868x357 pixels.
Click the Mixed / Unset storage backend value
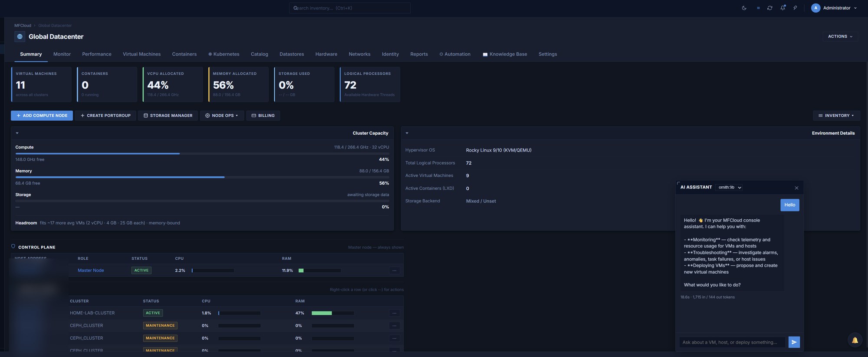(481, 201)
